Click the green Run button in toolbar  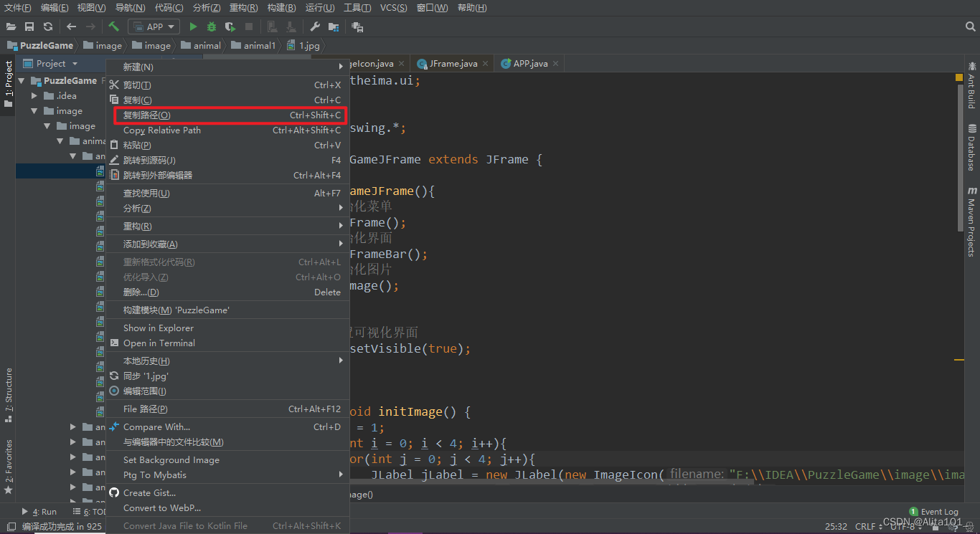tap(193, 27)
